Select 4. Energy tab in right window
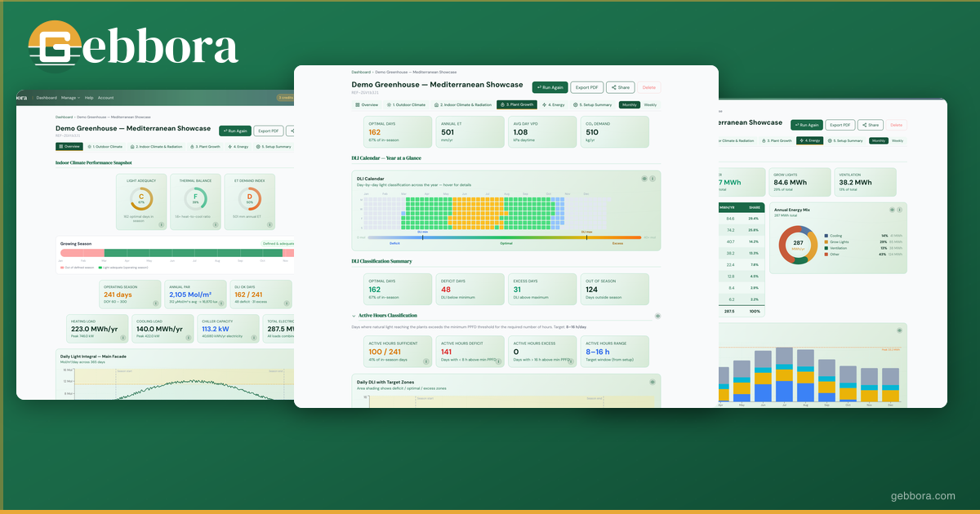Screen dimensions: 980x514 (808, 140)
